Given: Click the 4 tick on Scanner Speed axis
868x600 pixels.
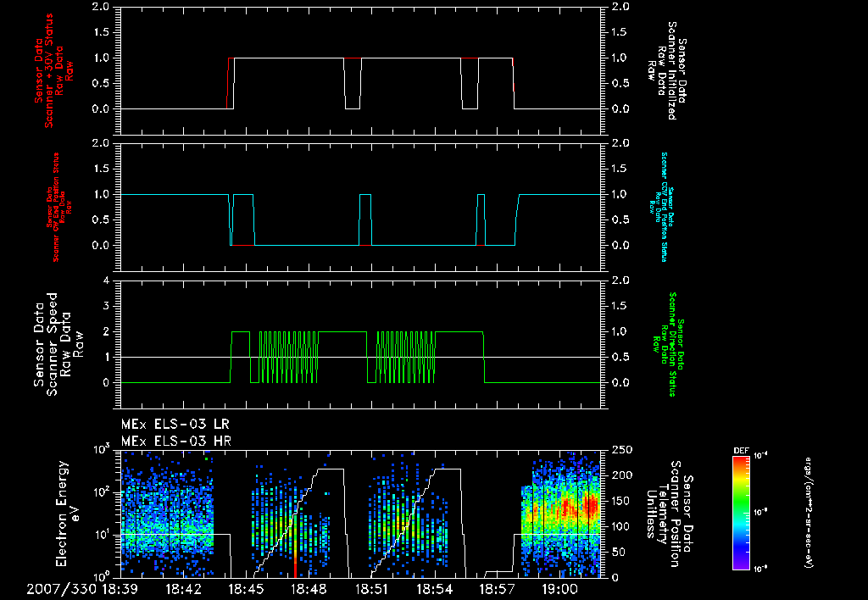Looking at the screenshot, I should (x=106, y=281).
